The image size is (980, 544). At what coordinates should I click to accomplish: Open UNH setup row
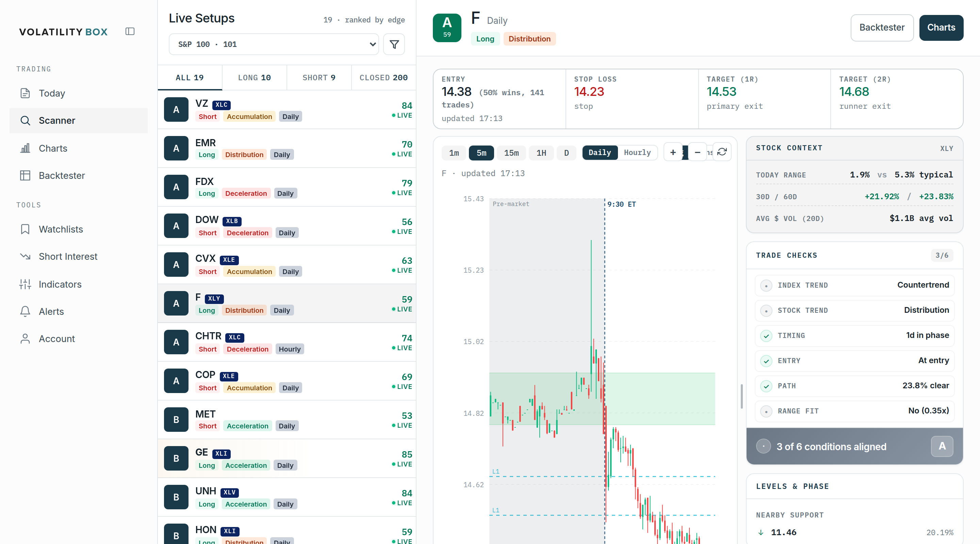pos(287,497)
